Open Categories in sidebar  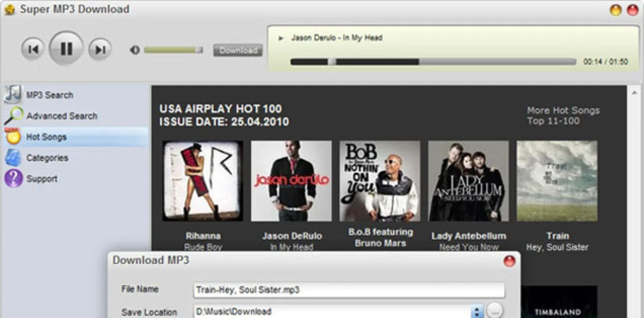tap(47, 158)
